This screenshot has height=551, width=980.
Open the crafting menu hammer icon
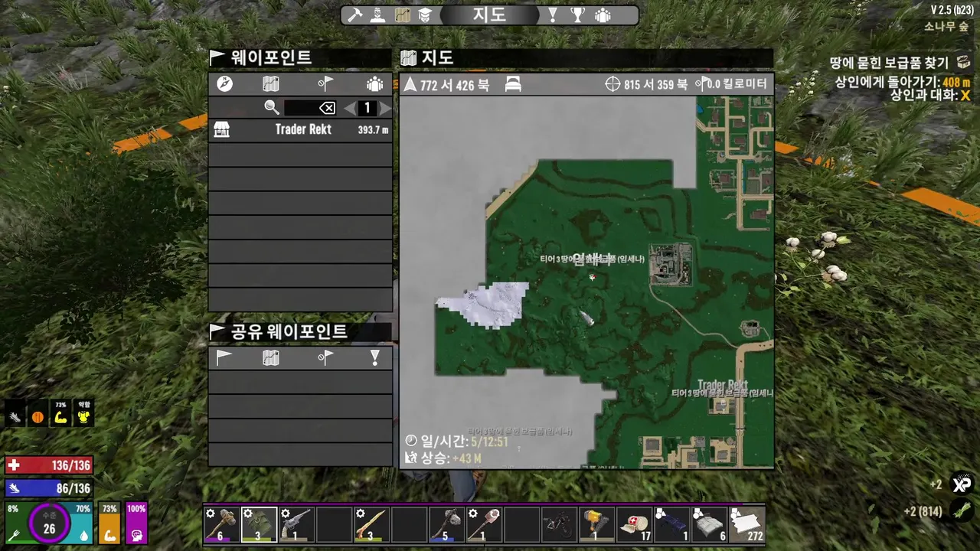tap(354, 15)
